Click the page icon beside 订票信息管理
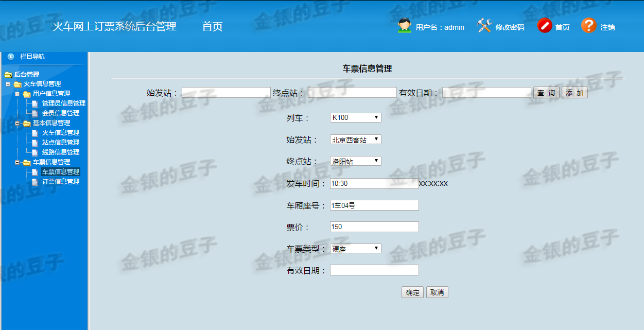Viewport: 644px width, 330px height. coord(34,180)
